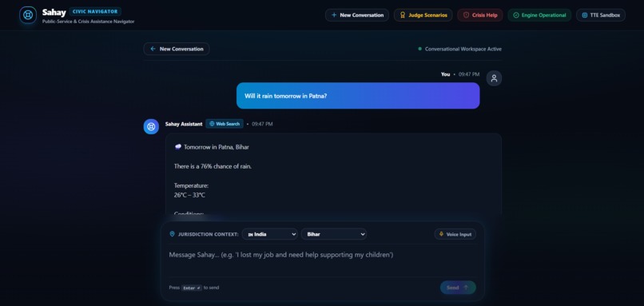The width and height of the screenshot is (644, 306).
Task: Go back via the New Conversation arrow button
Action: (x=177, y=49)
